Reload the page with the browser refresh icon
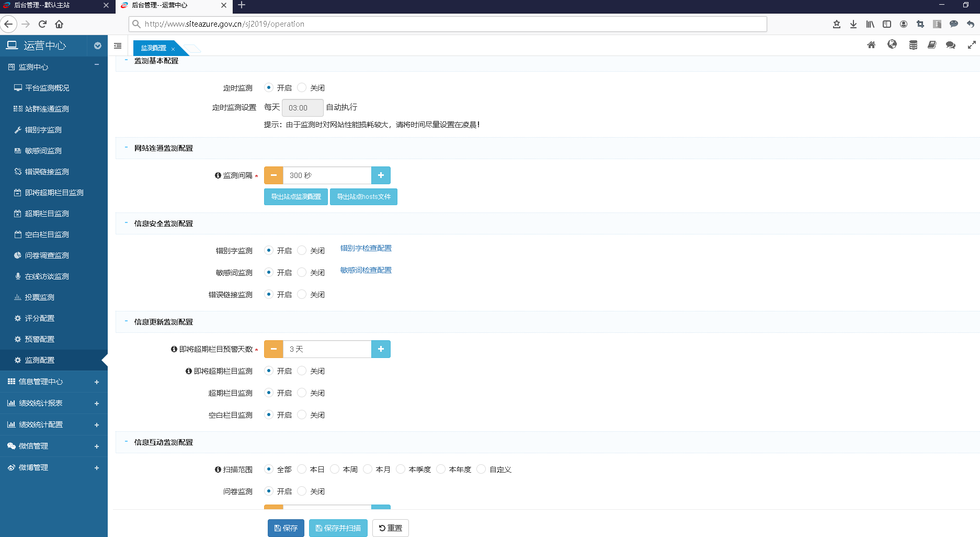This screenshot has height=537, width=980. pyautogui.click(x=43, y=24)
